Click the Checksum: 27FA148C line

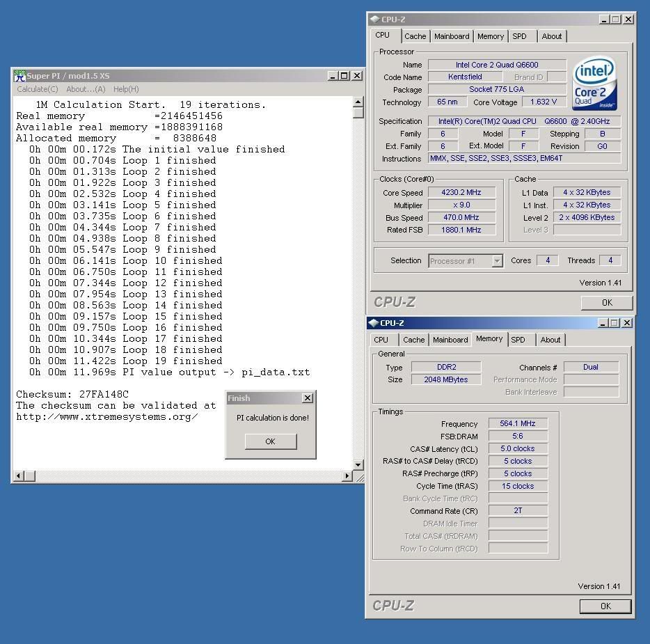pos(72,394)
